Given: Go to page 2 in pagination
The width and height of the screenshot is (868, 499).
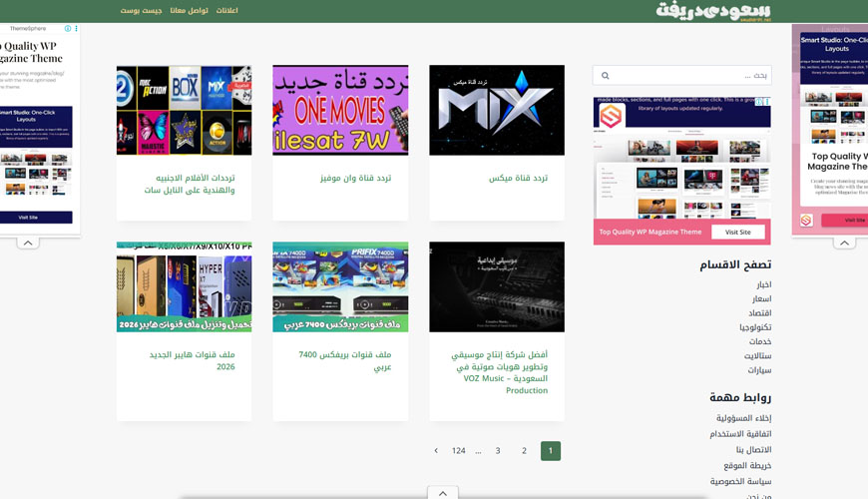Looking at the screenshot, I should pyautogui.click(x=524, y=451).
